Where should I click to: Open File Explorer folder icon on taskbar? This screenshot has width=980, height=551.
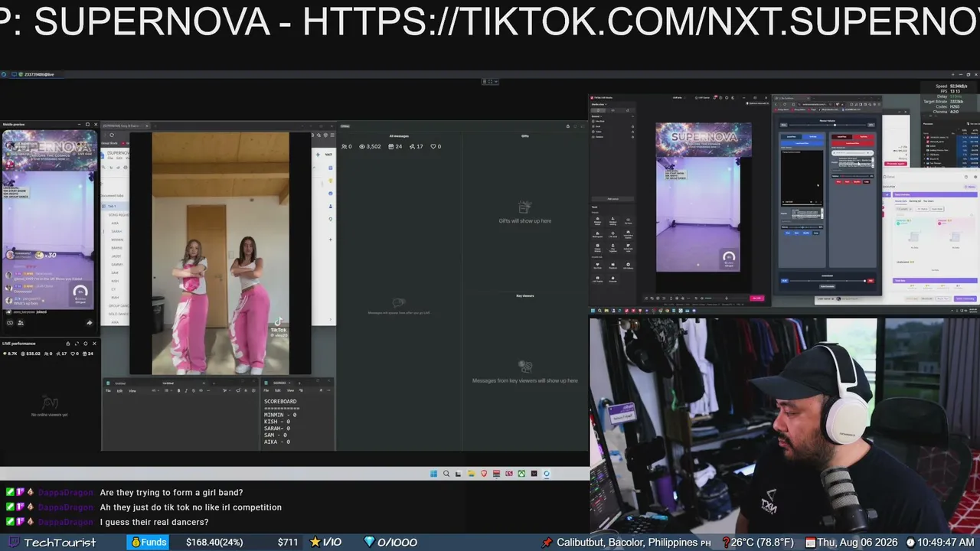click(472, 474)
